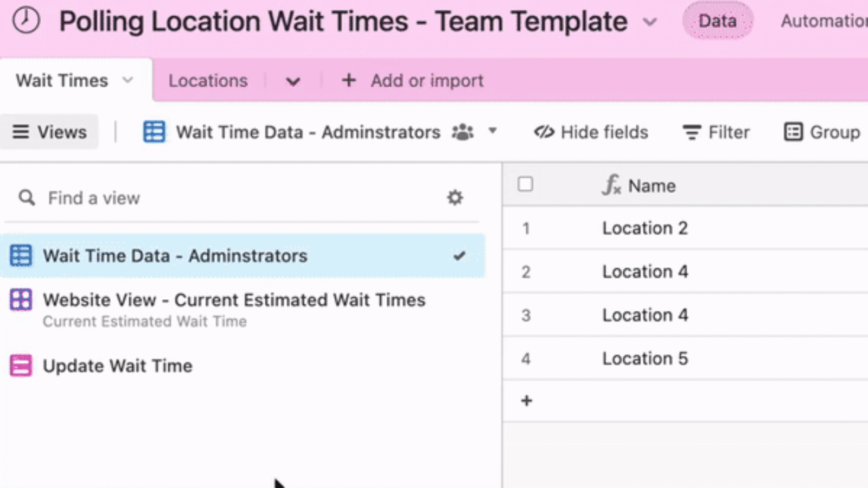This screenshot has height=488, width=868.
Task: Tick the checkbox in the table header row
Action: (526, 184)
